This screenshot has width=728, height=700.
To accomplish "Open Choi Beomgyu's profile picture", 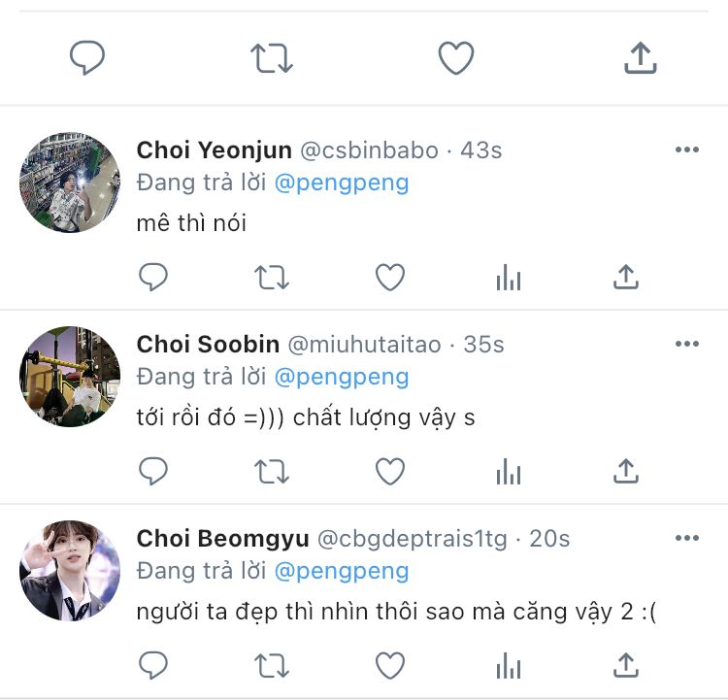I will click(70, 571).
